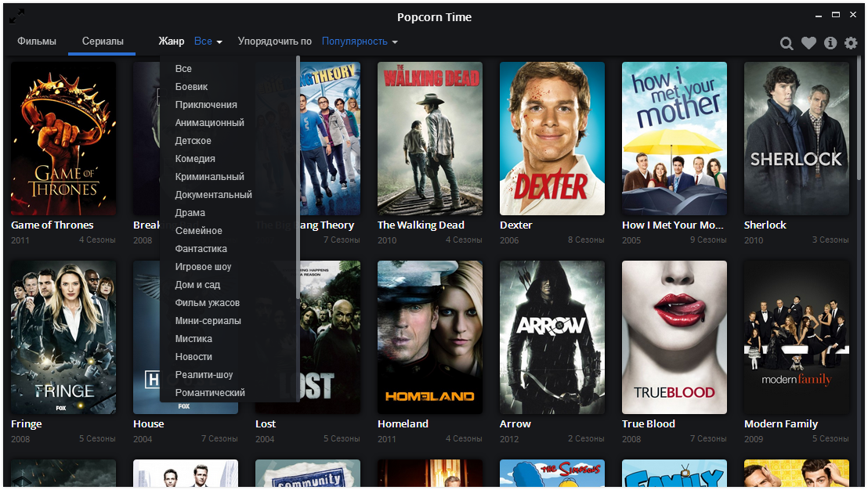Open the Fringe poster
Image resolution: width=868 pixels, height=490 pixels.
click(63, 337)
